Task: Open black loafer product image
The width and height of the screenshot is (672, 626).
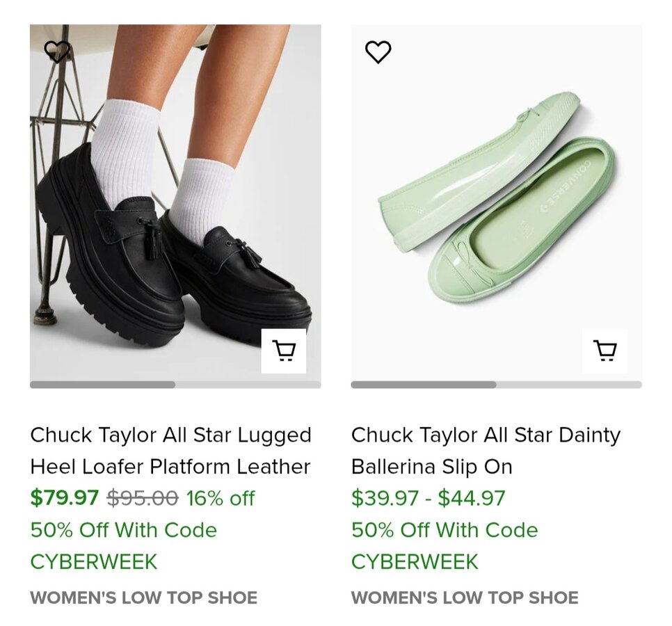Action: click(x=175, y=202)
